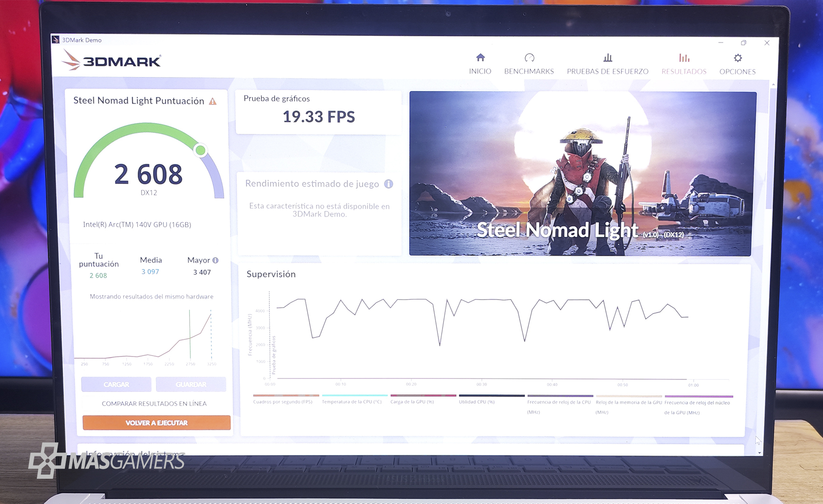Viewport: 823px width, 504px height.
Task: Click warning triangle next to Steel Nomad score
Action: click(x=213, y=101)
